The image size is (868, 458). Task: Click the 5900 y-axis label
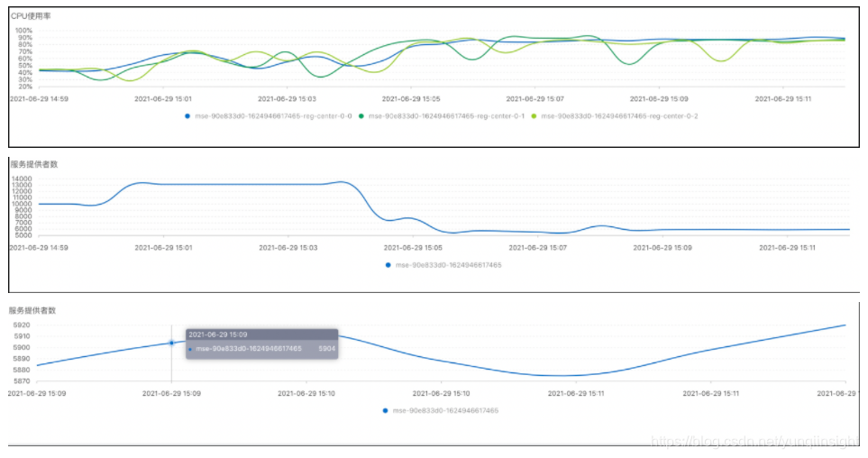22,348
